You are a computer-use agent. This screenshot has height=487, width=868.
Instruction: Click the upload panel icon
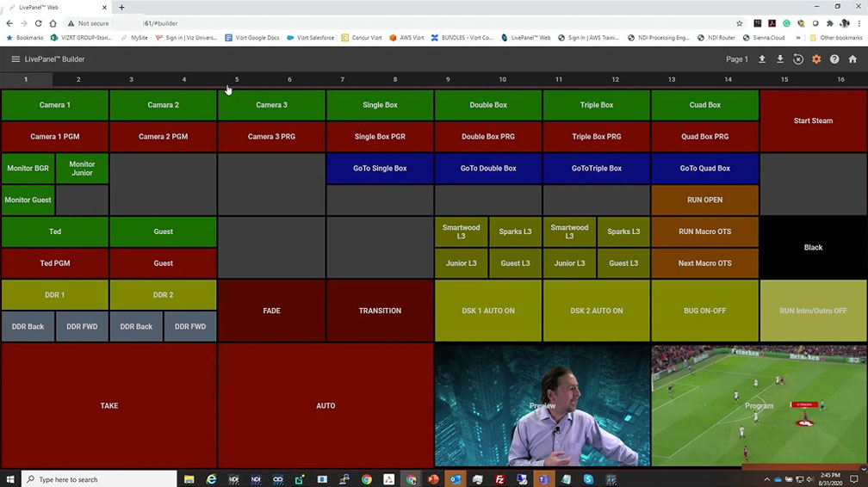(761, 59)
